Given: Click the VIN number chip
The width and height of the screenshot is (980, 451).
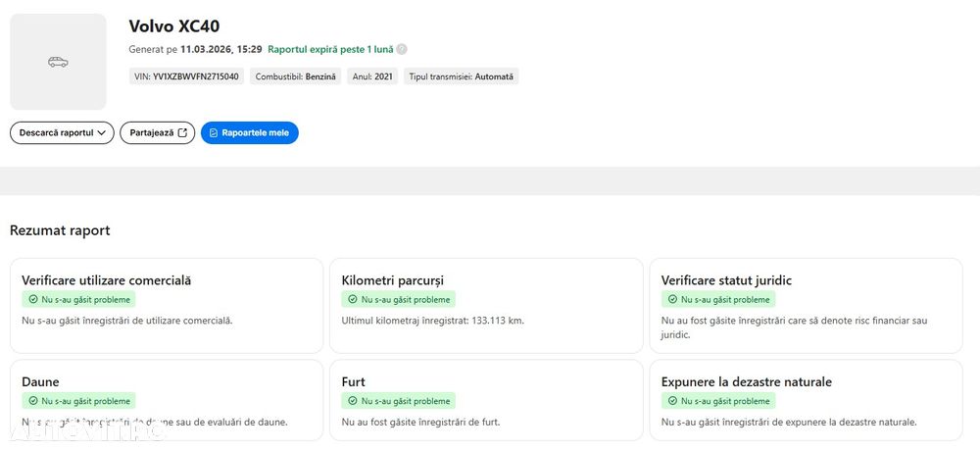Looking at the screenshot, I should [x=186, y=76].
